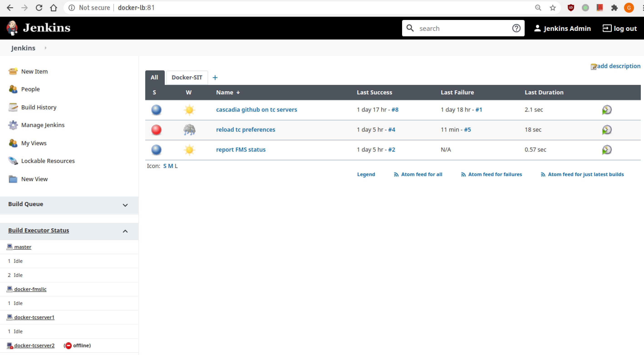Click the New View folder icon
The image size is (644, 355).
pyautogui.click(x=13, y=179)
